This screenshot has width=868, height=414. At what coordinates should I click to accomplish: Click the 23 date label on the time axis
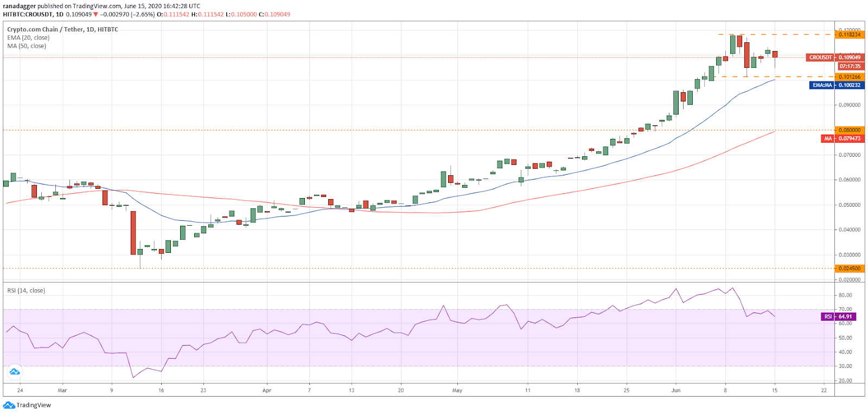(203, 390)
